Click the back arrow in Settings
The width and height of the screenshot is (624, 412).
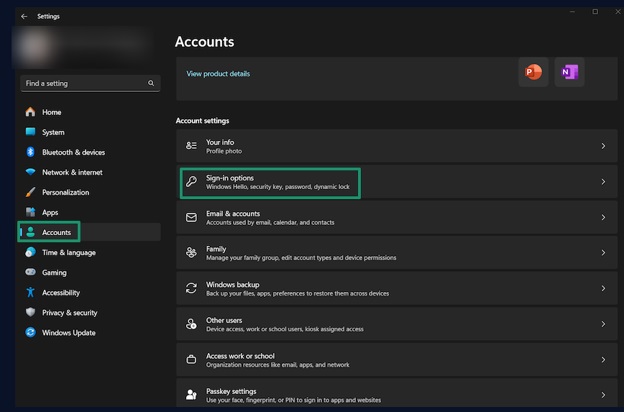(x=24, y=16)
